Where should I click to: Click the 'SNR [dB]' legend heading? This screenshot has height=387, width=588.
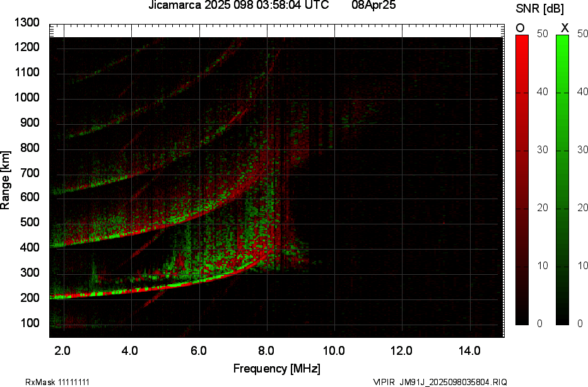click(539, 9)
